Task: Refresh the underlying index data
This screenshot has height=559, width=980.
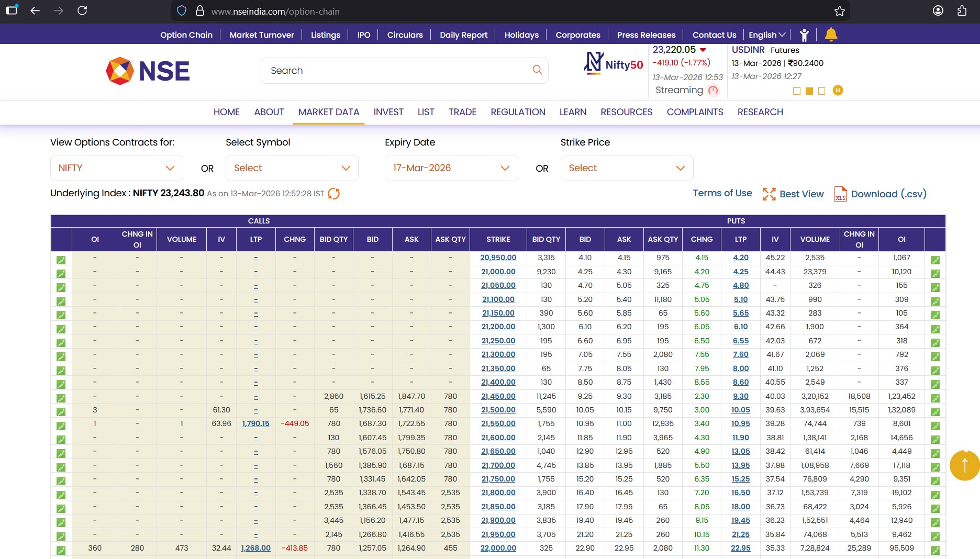Action: pos(333,194)
